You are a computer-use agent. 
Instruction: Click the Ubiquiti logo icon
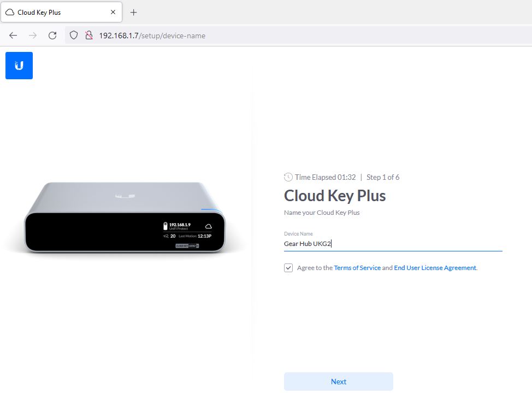19,66
